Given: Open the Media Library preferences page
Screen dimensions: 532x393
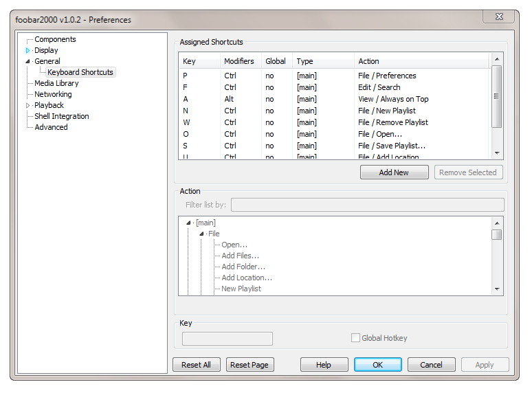Looking at the screenshot, I should (x=56, y=83).
